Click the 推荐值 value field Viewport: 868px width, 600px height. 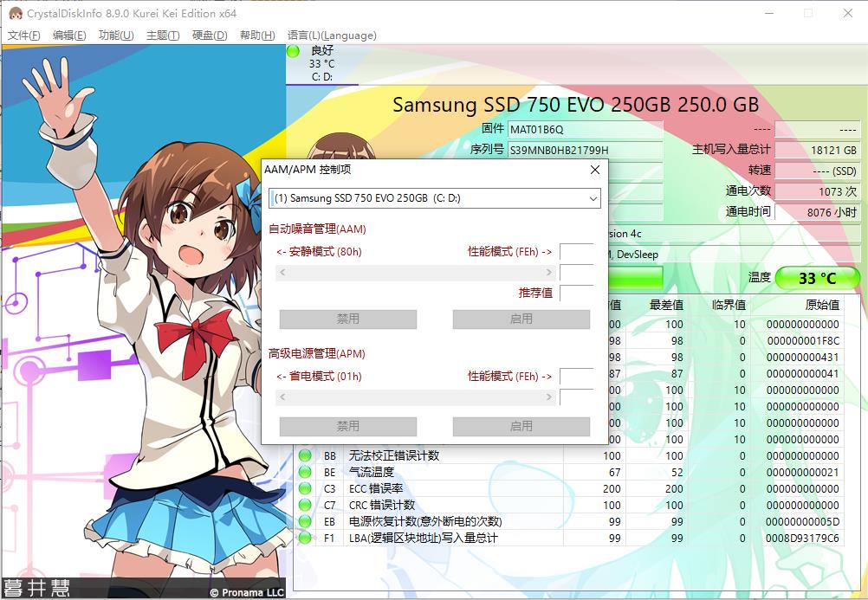(x=576, y=293)
